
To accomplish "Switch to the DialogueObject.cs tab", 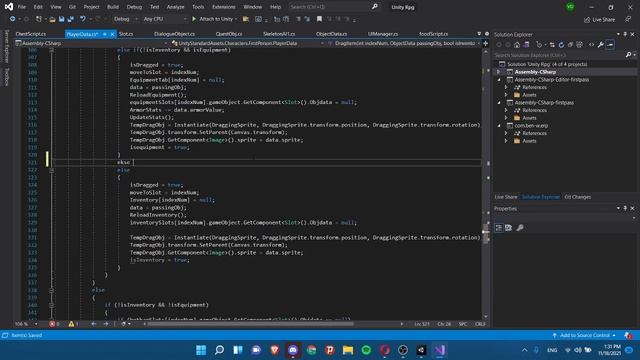I will pos(174,34).
